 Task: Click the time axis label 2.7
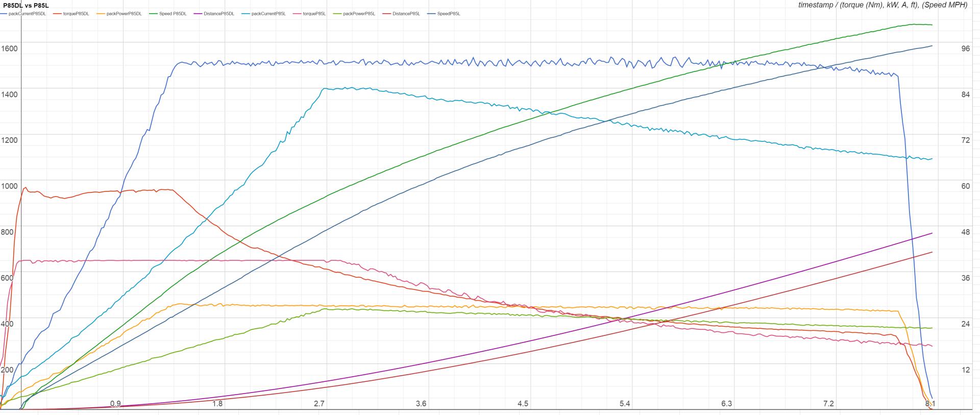320,404
